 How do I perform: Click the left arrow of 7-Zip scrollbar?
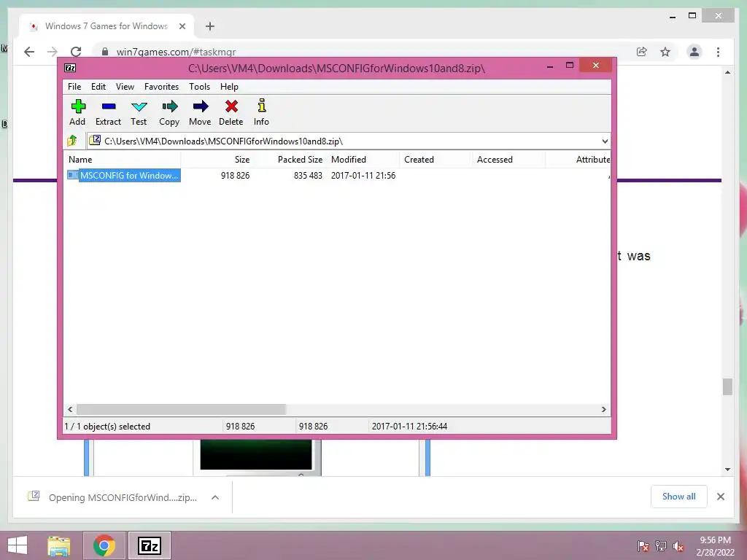click(71, 409)
